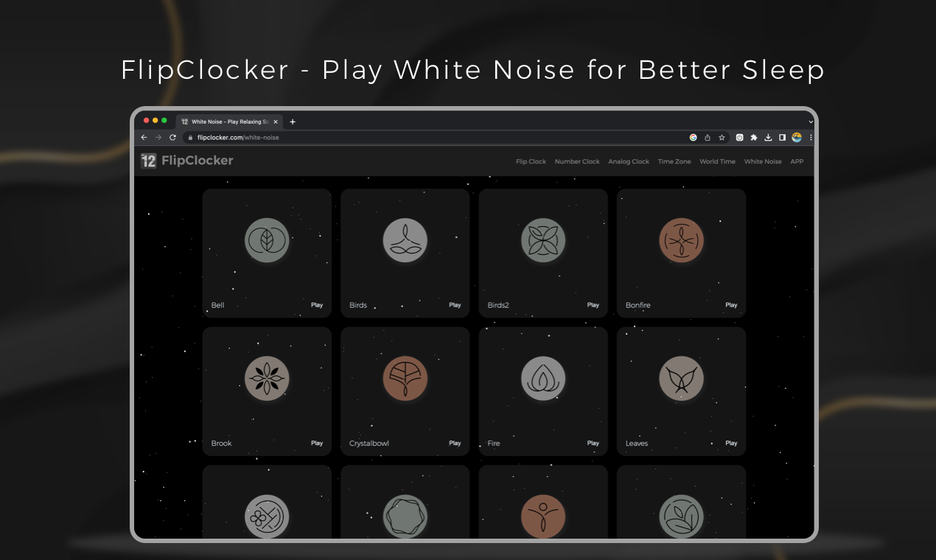
Task: Open the Chrome profile avatar
Action: (x=797, y=137)
